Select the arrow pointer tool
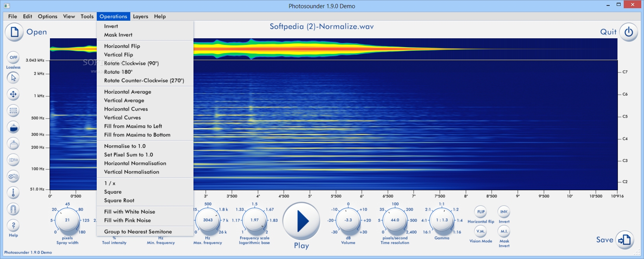The image size is (644, 259). click(13, 77)
